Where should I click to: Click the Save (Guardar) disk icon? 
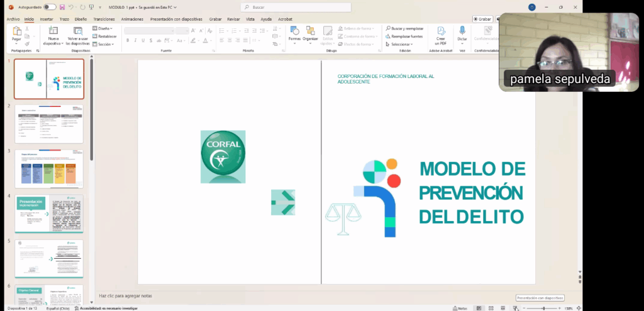(x=62, y=7)
